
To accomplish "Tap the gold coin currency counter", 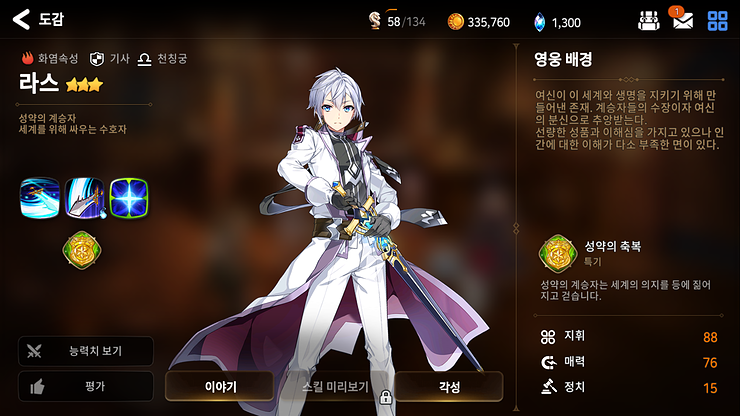I will tap(479, 22).
